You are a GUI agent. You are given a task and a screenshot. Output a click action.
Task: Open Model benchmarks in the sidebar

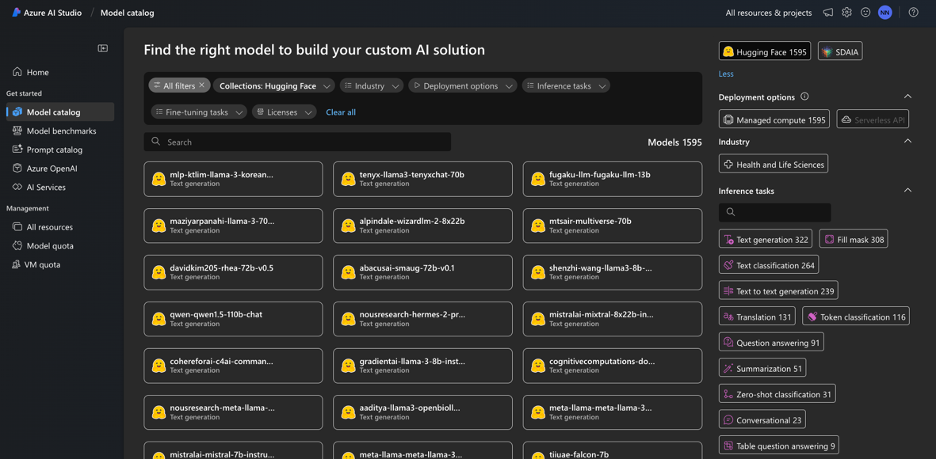coord(60,131)
